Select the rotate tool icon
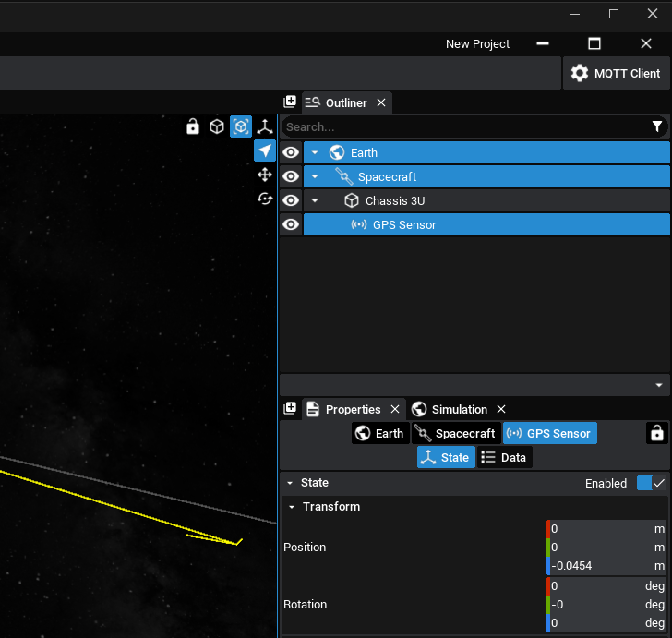672x638 pixels. 265,199
